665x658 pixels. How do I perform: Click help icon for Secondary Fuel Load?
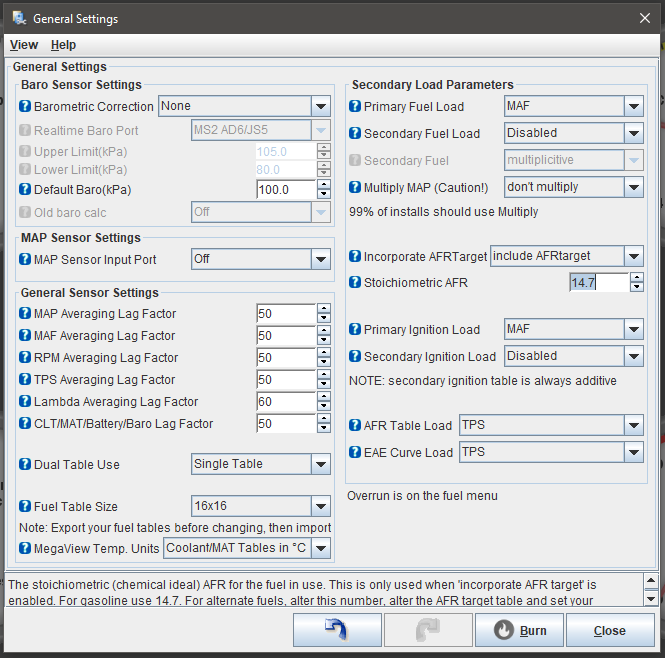[355, 133]
